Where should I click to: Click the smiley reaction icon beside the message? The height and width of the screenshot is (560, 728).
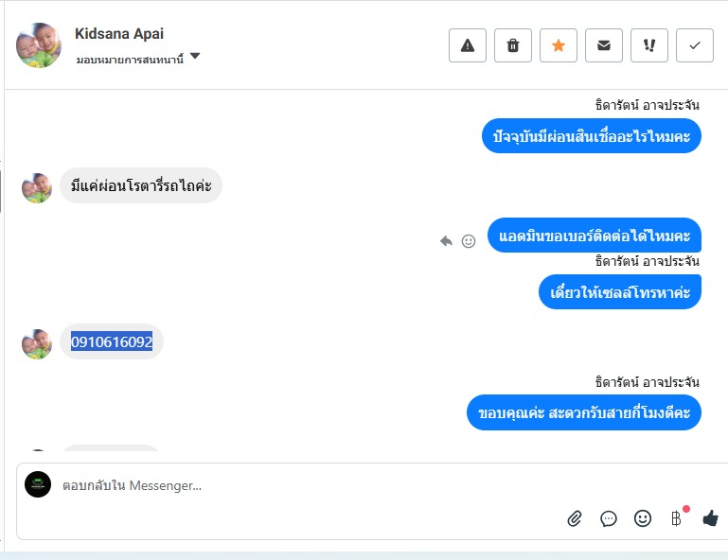pyautogui.click(x=469, y=241)
